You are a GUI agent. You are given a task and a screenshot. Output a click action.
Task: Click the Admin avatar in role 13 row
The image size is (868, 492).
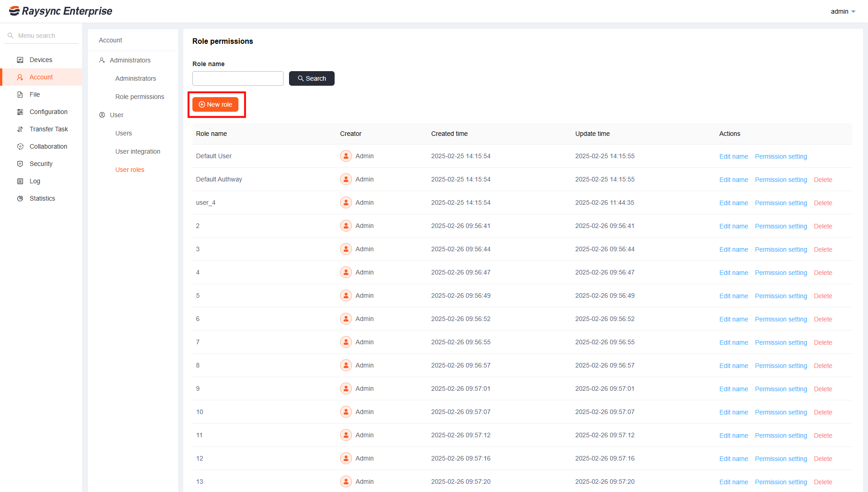346,482
